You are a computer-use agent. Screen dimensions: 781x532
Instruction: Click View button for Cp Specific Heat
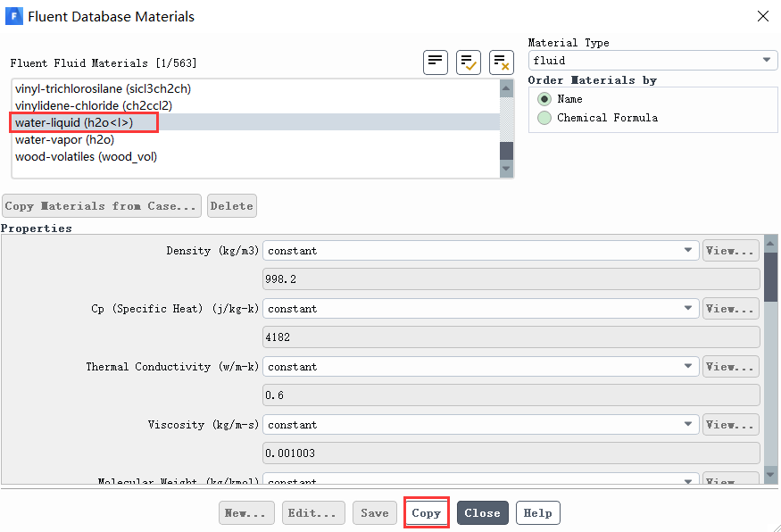coord(731,309)
